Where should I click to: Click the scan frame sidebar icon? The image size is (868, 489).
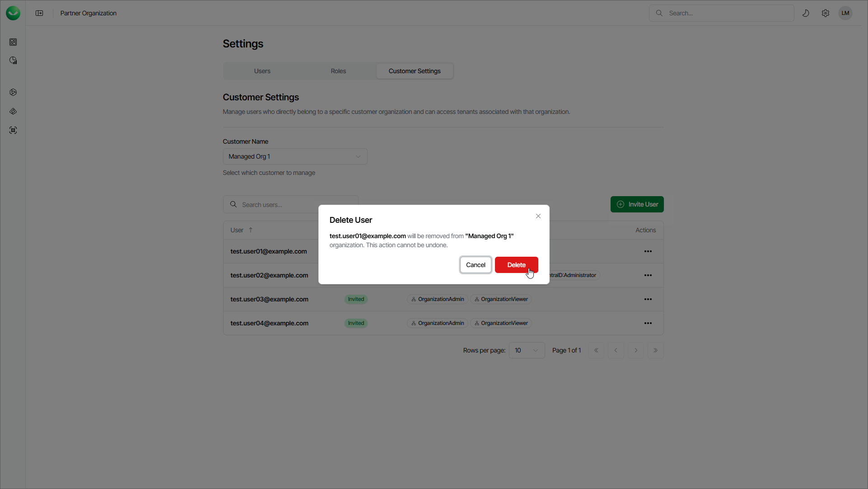pos(13,130)
